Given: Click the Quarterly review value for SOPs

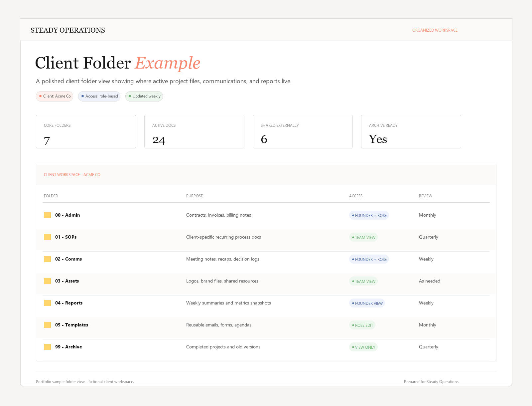Looking at the screenshot, I should [429, 237].
